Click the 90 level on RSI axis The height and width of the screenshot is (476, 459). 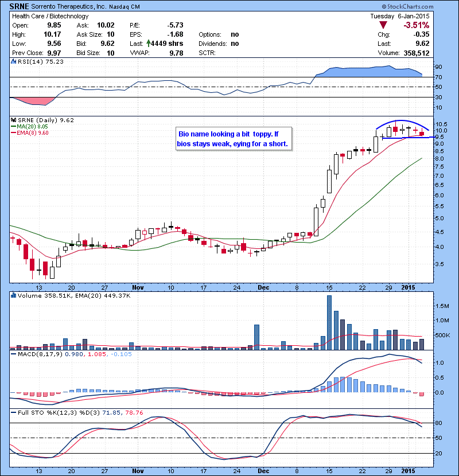point(439,67)
